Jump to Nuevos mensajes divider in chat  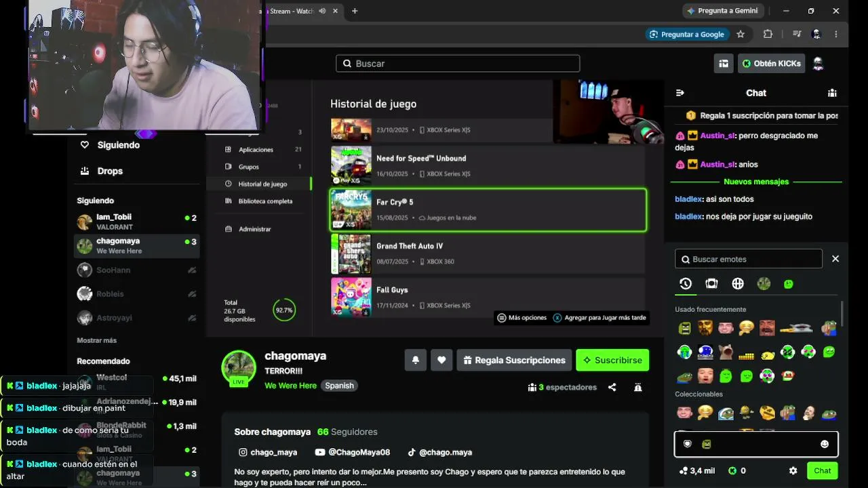click(756, 182)
